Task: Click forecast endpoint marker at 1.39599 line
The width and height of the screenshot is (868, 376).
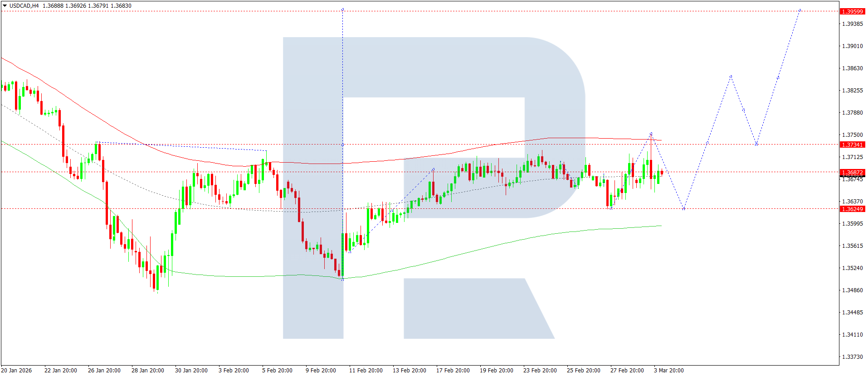Action: 800,10
